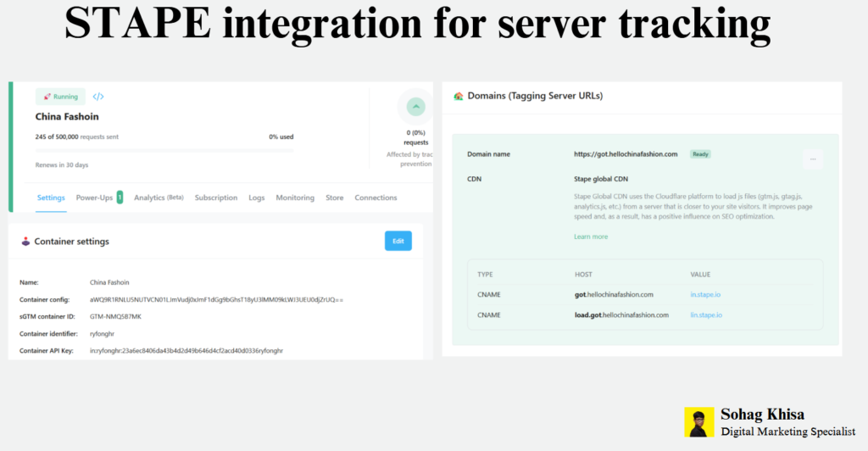The height and width of the screenshot is (451, 868).
Task: Switch to the Power-Ups tab
Action: click(94, 198)
